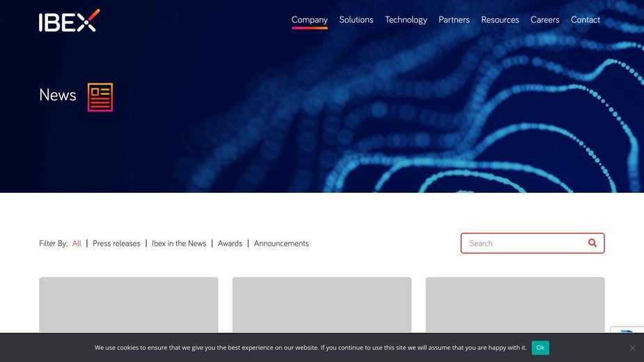Open the middle news card thumbnail
The image size is (644, 362).
[322, 304]
